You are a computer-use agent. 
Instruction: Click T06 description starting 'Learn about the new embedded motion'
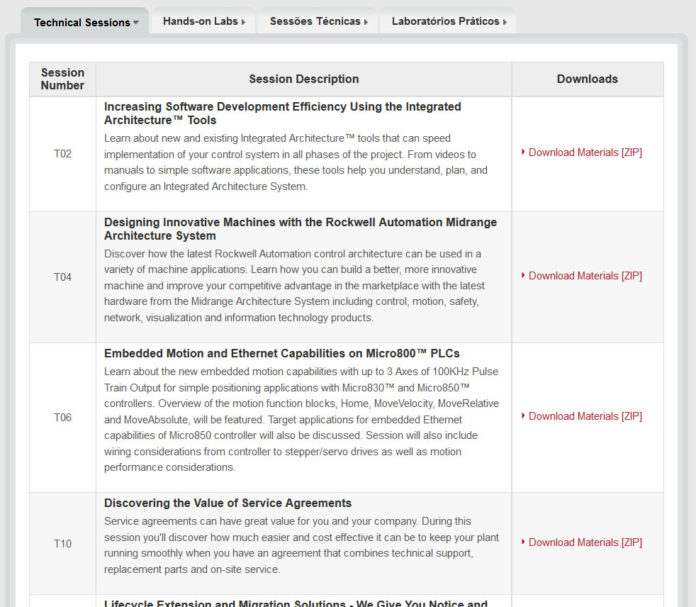pos(301,419)
